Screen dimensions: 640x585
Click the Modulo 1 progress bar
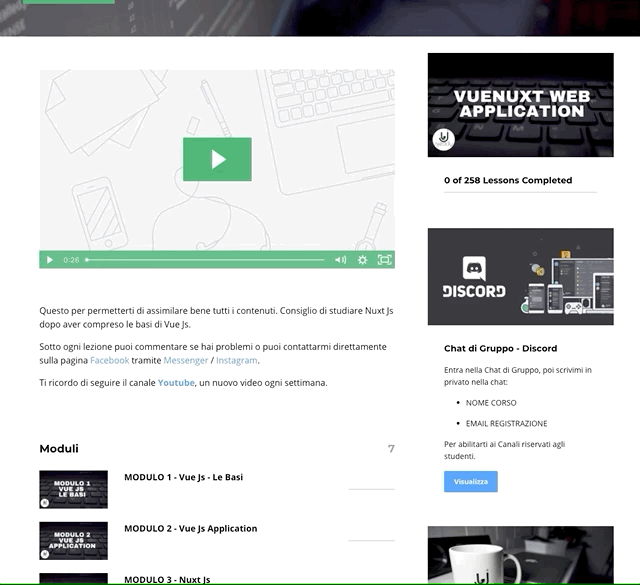(371, 489)
